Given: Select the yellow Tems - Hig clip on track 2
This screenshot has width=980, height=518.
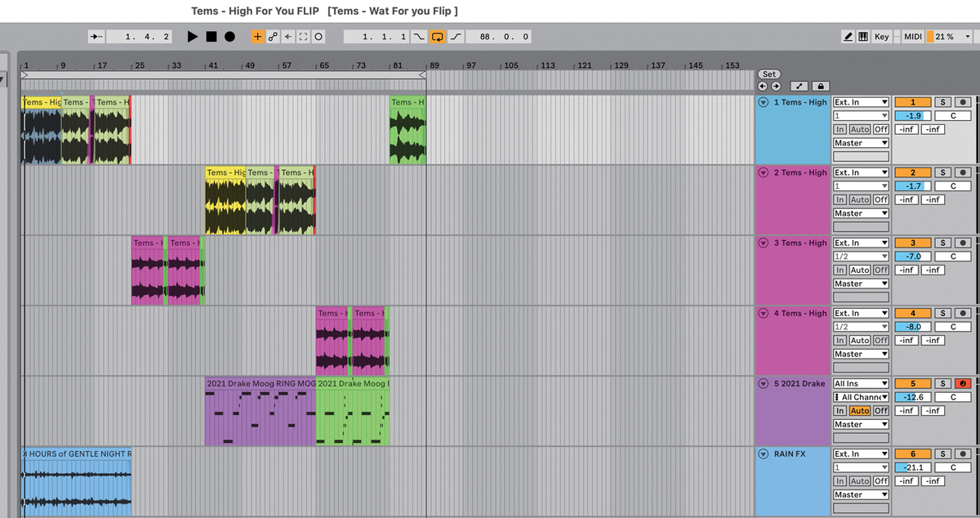Looking at the screenshot, I should coord(225,201).
